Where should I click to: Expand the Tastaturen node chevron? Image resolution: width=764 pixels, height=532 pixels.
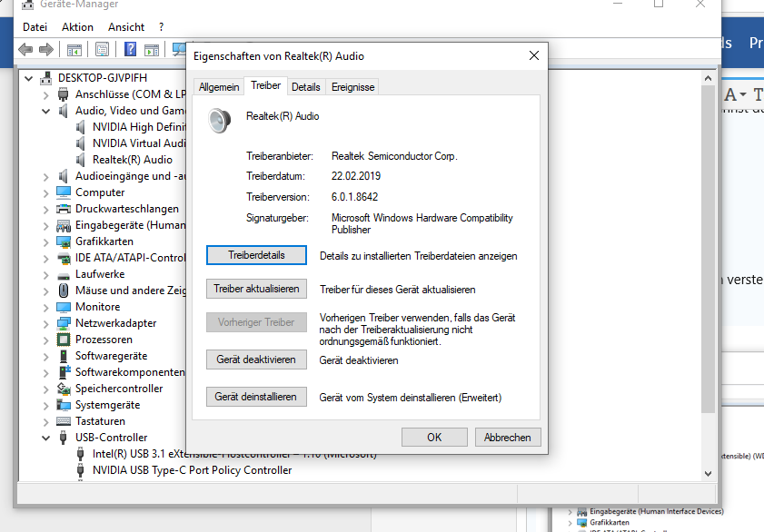(46, 422)
